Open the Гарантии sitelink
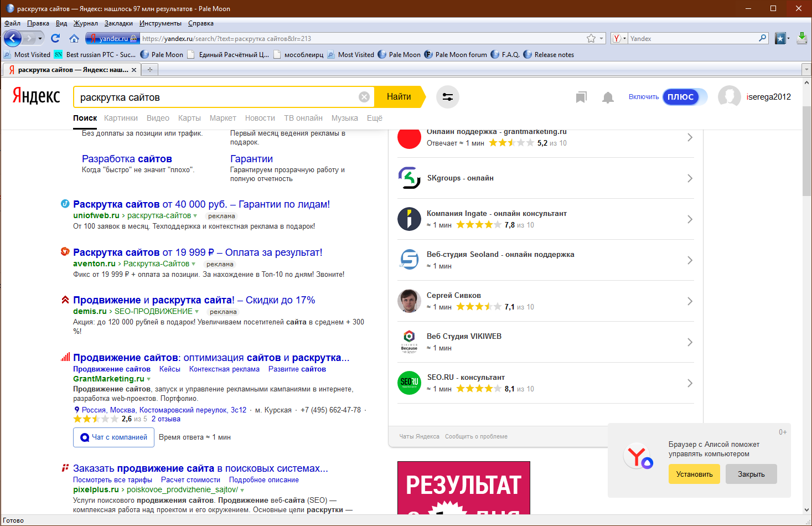The width and height of the screenshot is (812, 526). click(251, 159)
